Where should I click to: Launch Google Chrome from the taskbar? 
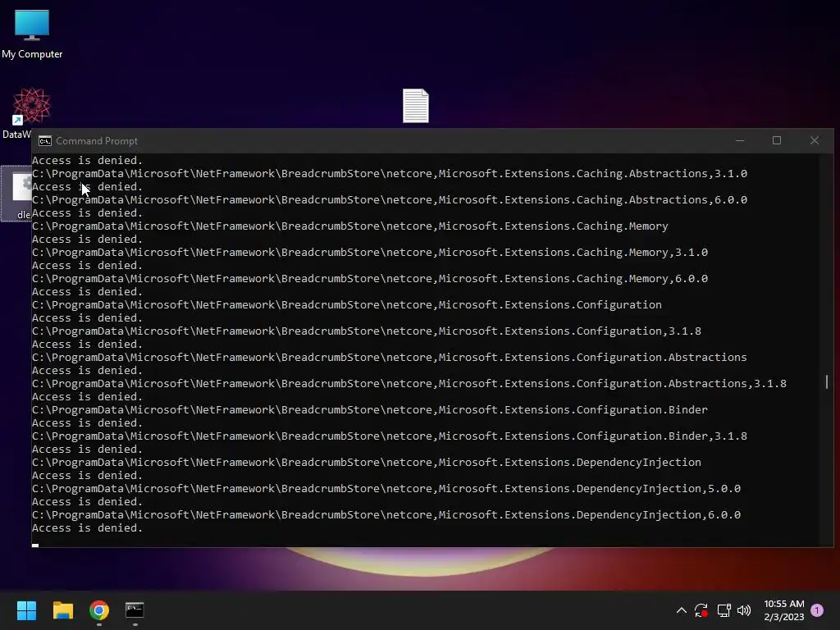99,610
